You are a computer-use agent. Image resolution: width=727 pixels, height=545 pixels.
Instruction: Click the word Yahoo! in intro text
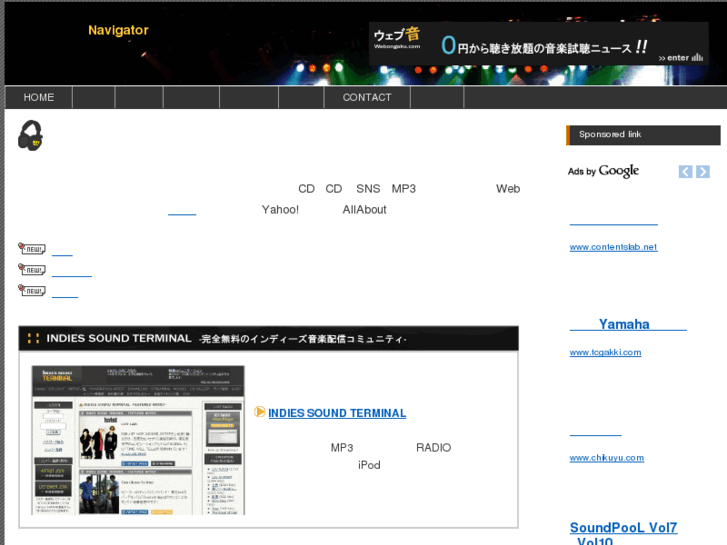pos(280,210)
